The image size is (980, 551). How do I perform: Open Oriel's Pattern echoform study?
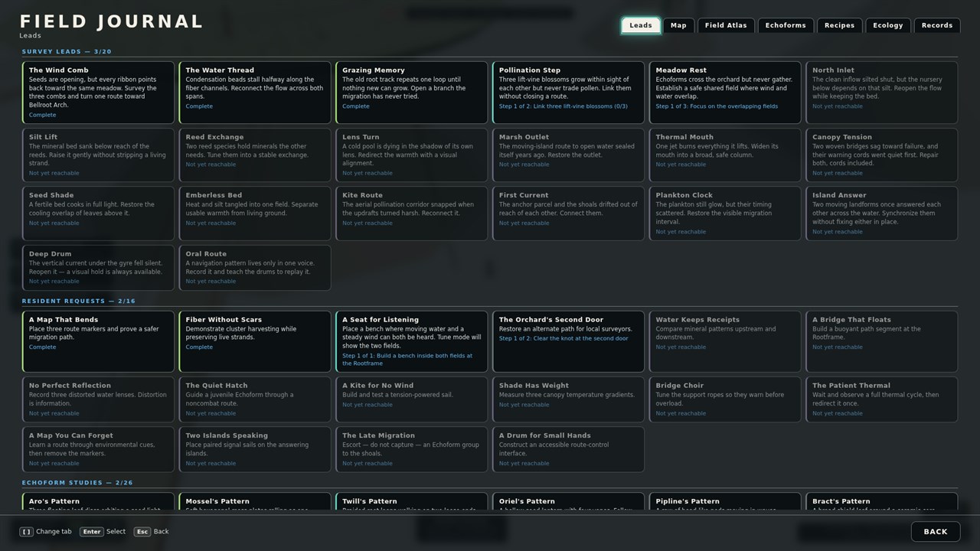tap(569, 503)
